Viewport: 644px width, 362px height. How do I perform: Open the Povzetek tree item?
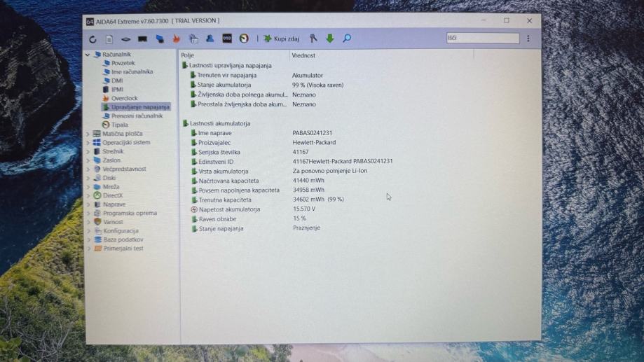[x=123, y=63]
